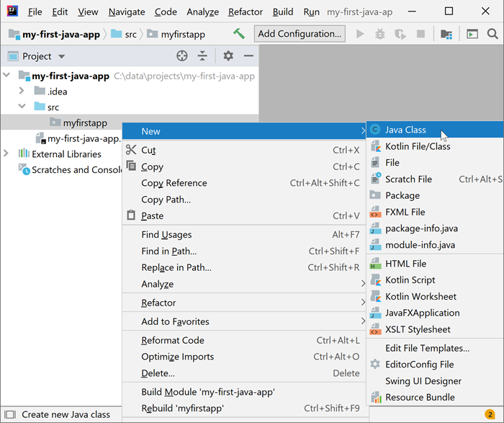Open the Refactor submenu in context menu
The image size is (504, 423).
pos(158,303)
